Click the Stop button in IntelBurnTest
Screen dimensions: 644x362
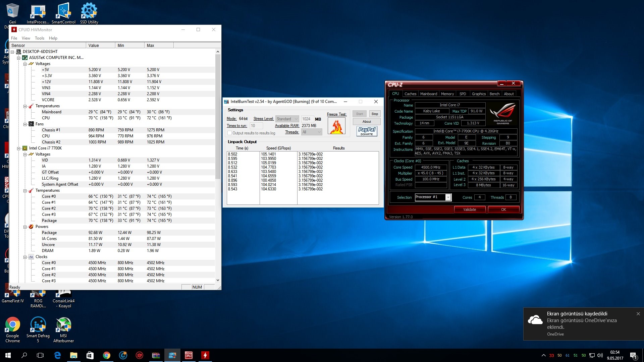(x=375, y=114)
